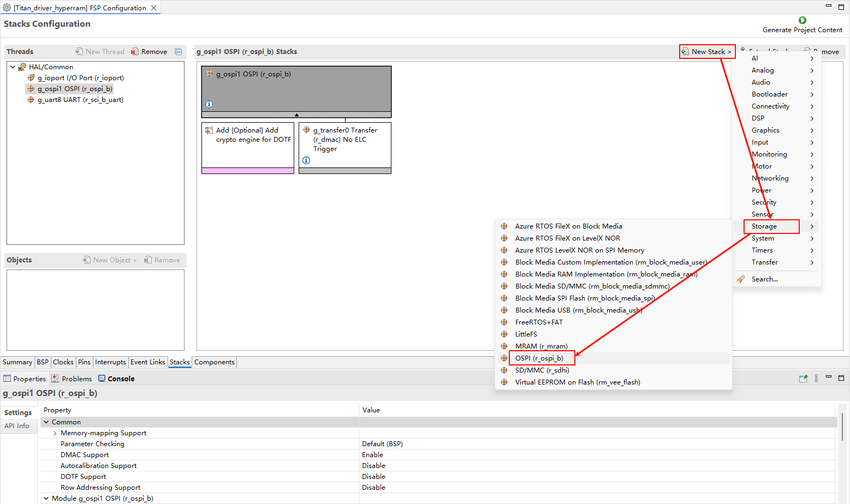Click the pin console icon in Properties toolbar

coord(803,379)
